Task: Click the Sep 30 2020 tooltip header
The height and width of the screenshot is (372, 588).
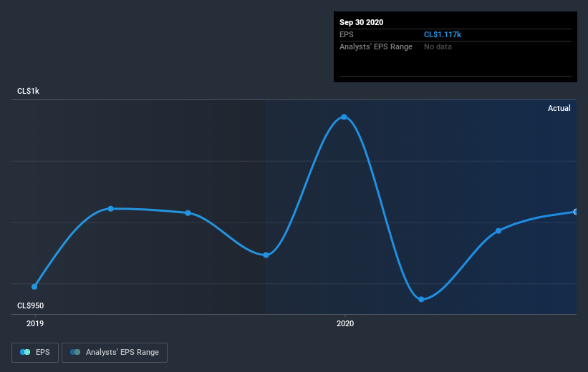Action: coord(362,22)
